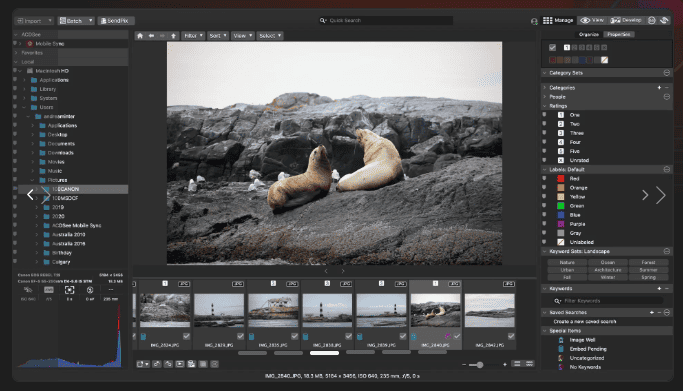Screen dimensions: 683x391
Task: Open the Saved Searches settings icon
Action: point(666,312)
